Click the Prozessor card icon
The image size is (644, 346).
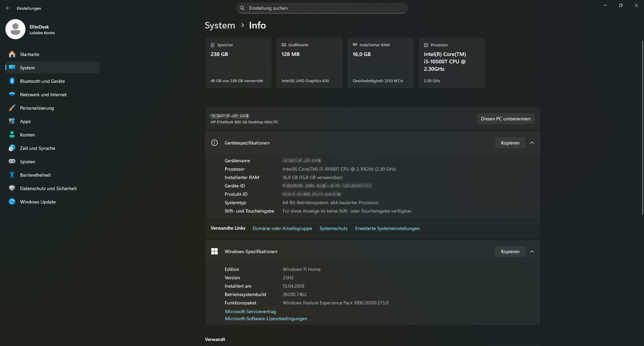coord(426,45)
